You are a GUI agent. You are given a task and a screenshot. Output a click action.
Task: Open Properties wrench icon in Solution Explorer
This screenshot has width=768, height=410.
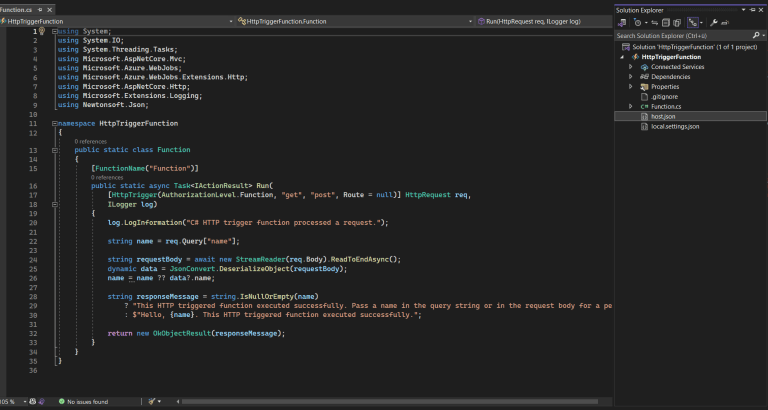click(714, 23)
